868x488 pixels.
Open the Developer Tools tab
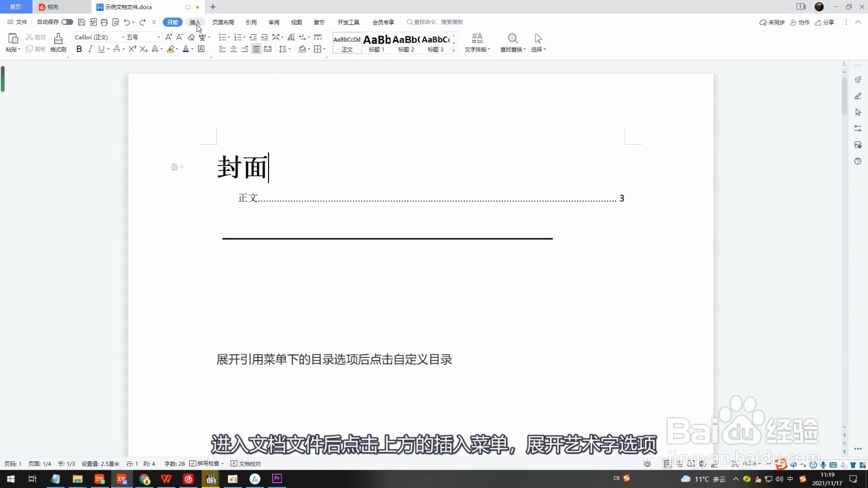pos(348,22)
